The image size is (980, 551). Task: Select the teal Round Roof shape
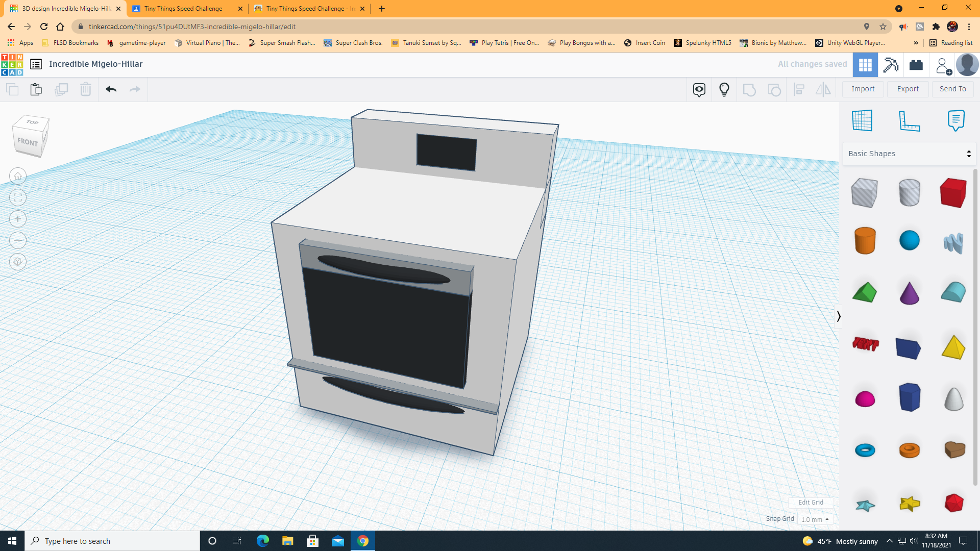point(953,292)
